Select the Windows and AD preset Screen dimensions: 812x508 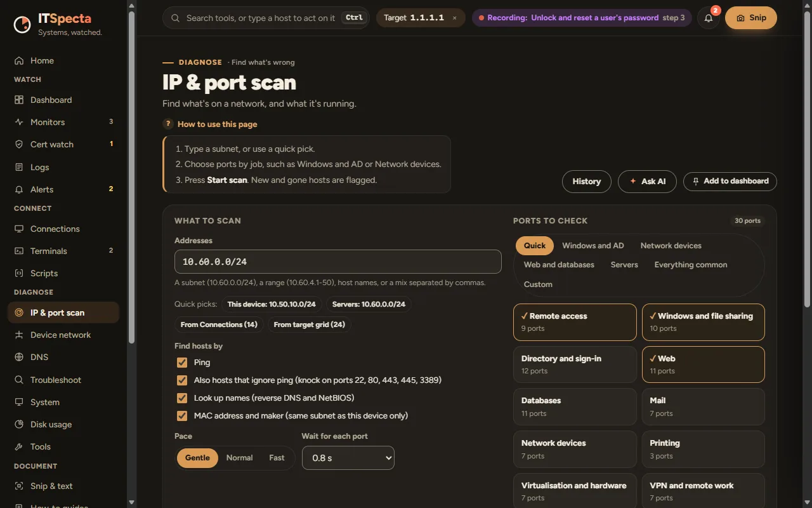tap(593, 246)
